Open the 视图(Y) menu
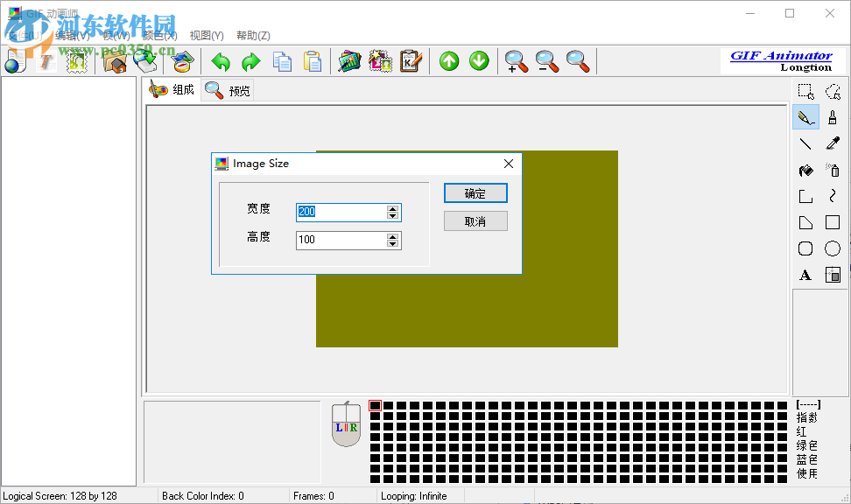Screen dimensions: 851x504 pyautogui.click(x=205, y=35)
